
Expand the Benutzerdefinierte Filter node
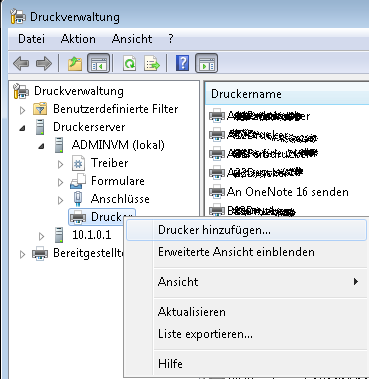22,110
